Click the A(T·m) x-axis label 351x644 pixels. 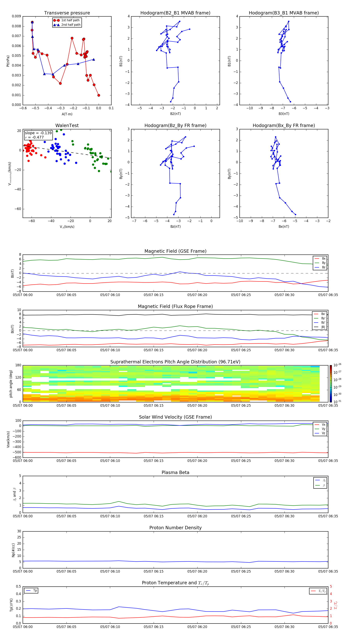67,114
